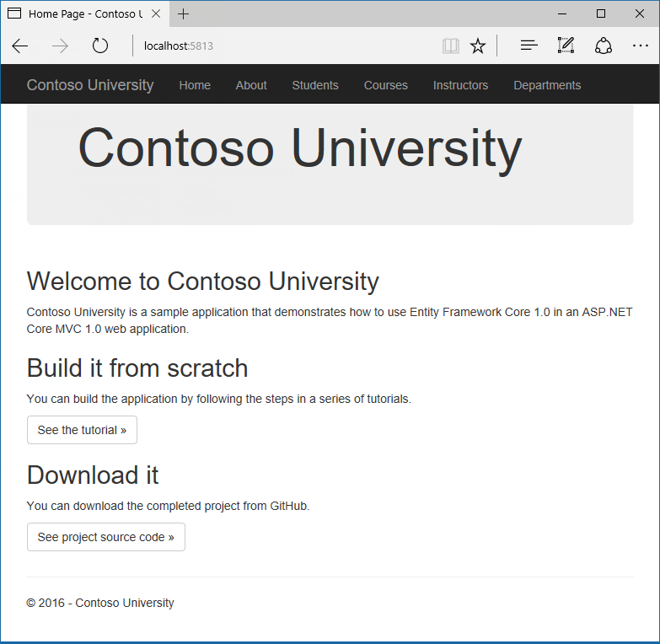This screenshot has width=660, height=644.
Task: Open the More actions ellipsis menu
Action: click(639, 46)
